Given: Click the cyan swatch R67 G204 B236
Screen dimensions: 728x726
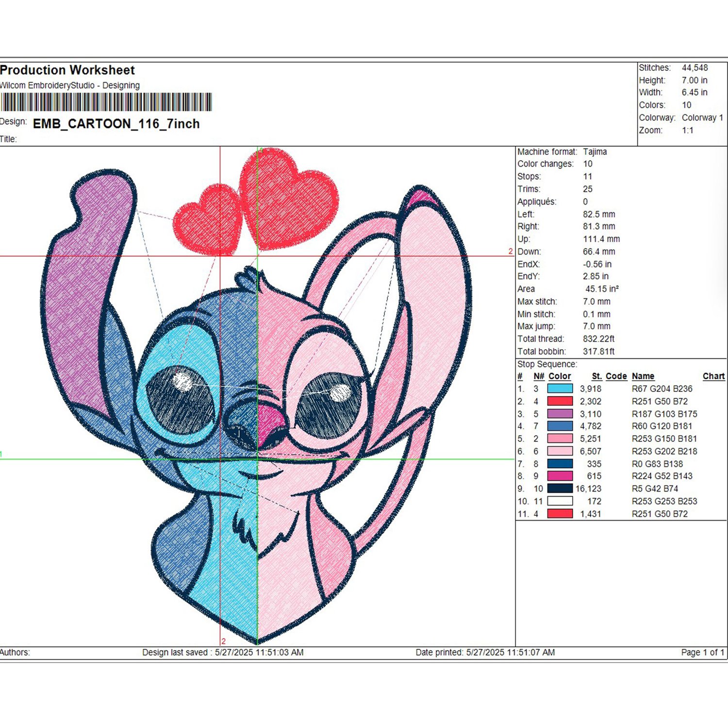Looking at the screenshot, I should 560,388.
